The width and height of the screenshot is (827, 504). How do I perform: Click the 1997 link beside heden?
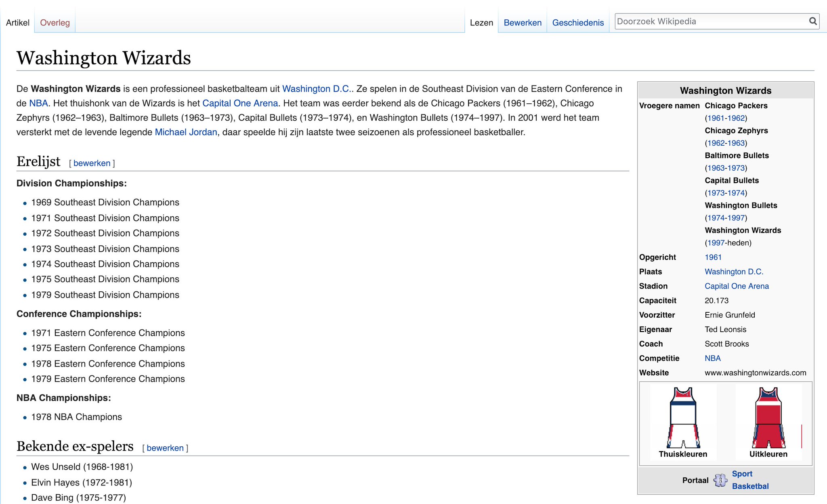(716, 243)
